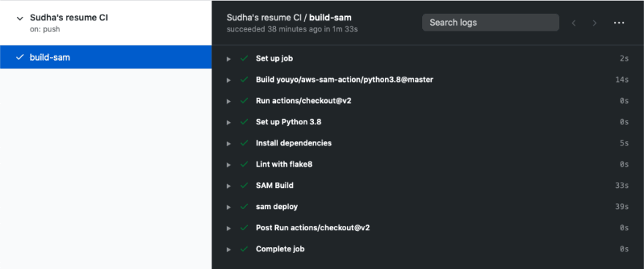The image size is (644, 269).
Task: Expand the Set up job step
Action: point(427,58)
